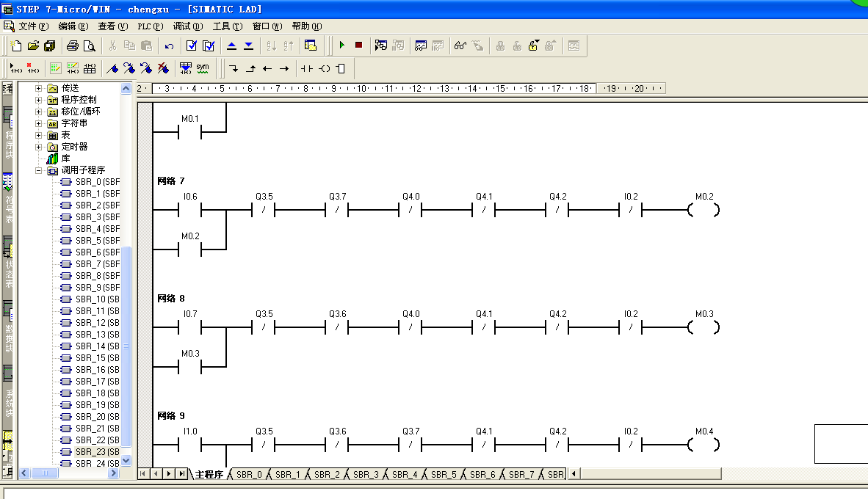Switch to the SBR_0 tab
The height and width of the screenshot is (499, 868).
coord(248,474)
